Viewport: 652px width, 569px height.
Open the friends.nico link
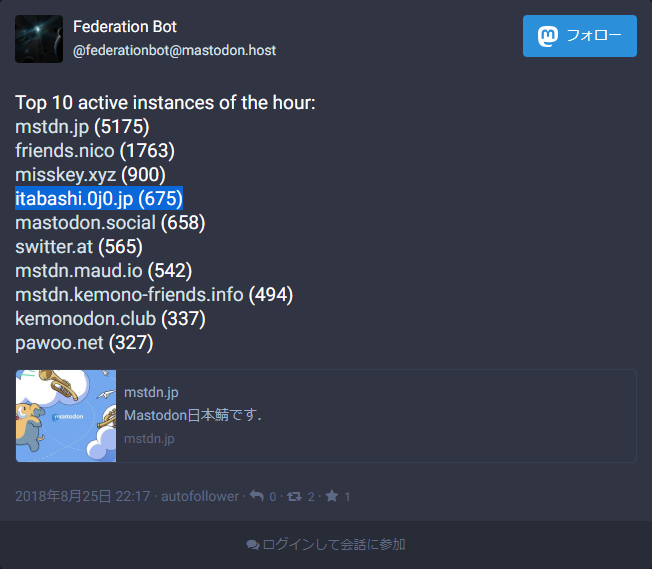point(65,151)
